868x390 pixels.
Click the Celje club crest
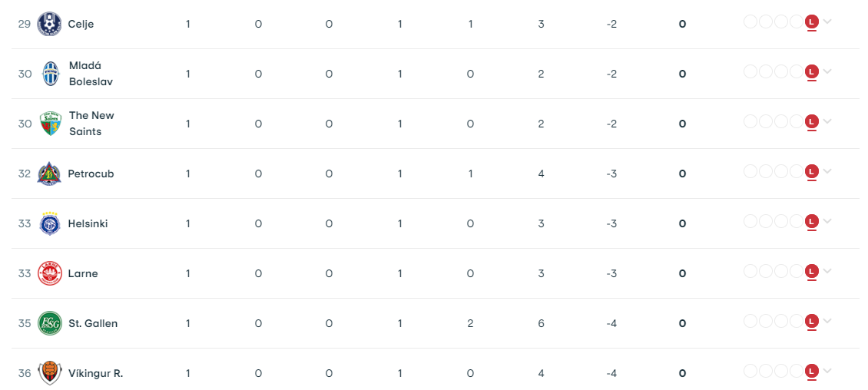(x=50, y=24)
